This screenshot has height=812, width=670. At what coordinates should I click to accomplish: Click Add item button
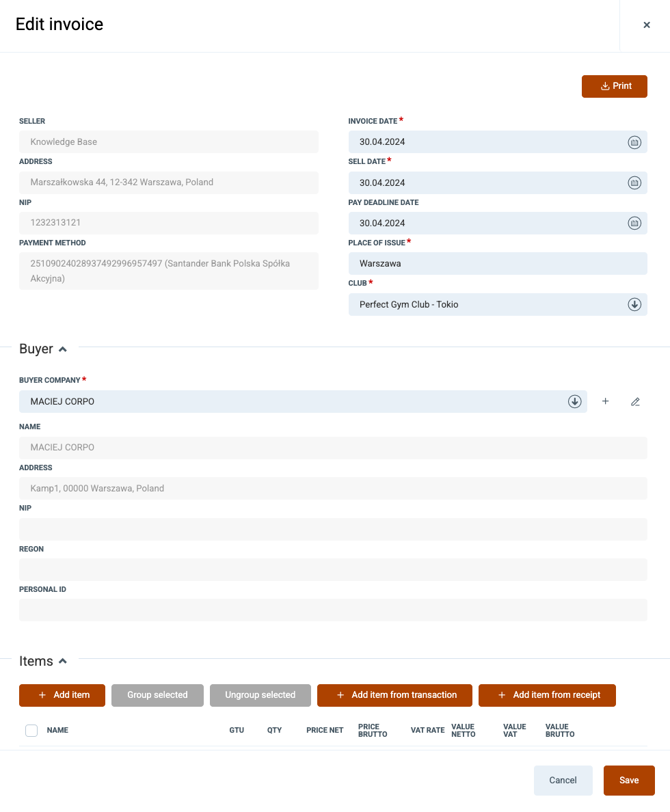(62, 695)
